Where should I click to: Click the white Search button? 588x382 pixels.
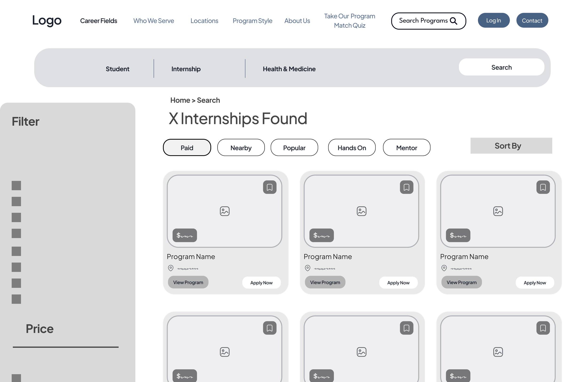click(x=501, y=67)
